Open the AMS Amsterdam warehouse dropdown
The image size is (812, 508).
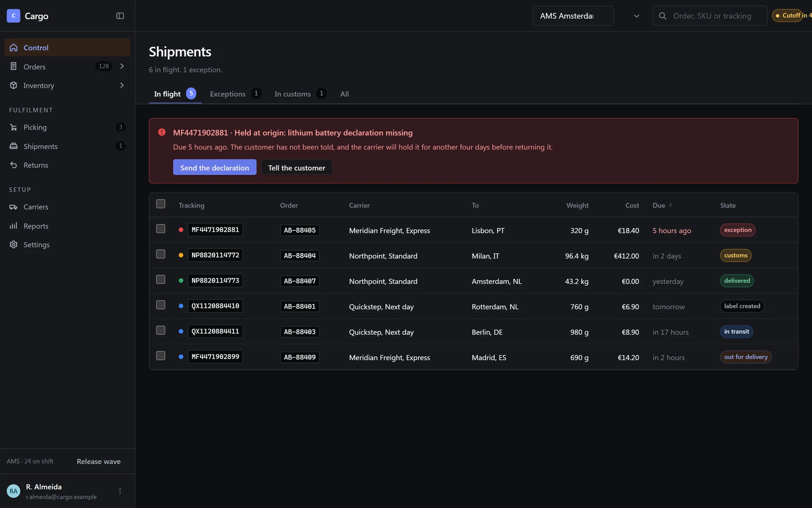coord(573,16)
